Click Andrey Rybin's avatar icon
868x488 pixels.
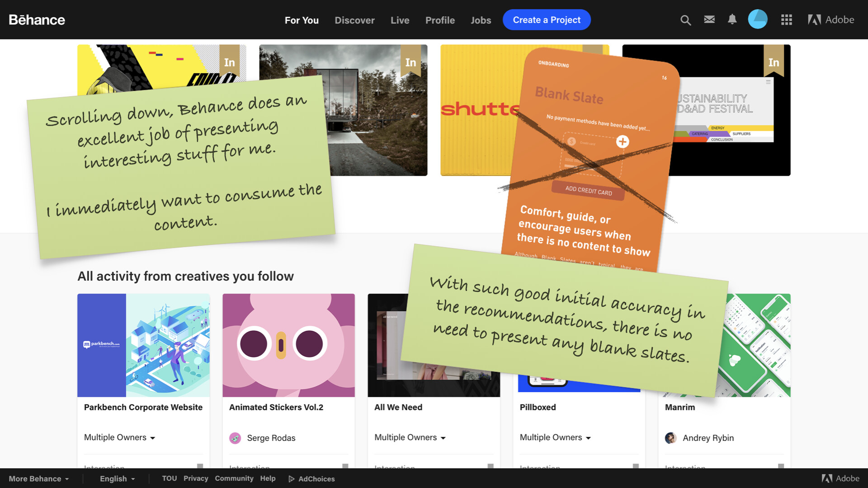(671, 438)
